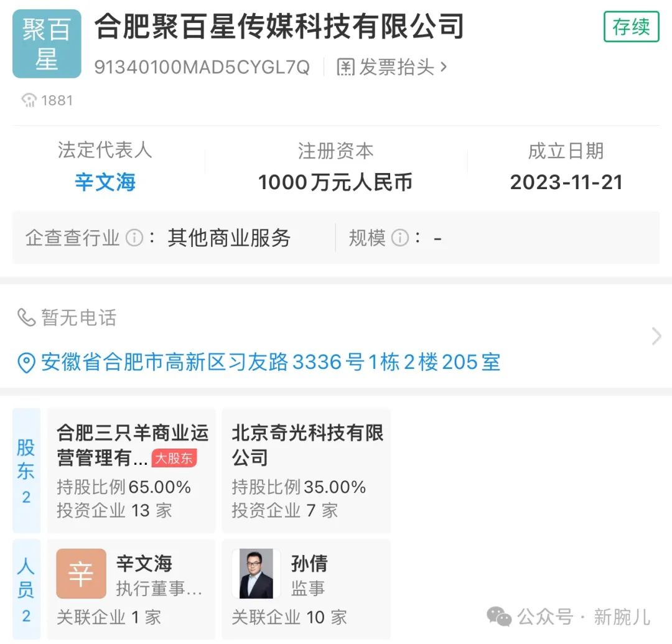Select the 股东 section tab
The height and width of the screenshot is (644, 672).
pyautogui.click(x=26, y=470)
